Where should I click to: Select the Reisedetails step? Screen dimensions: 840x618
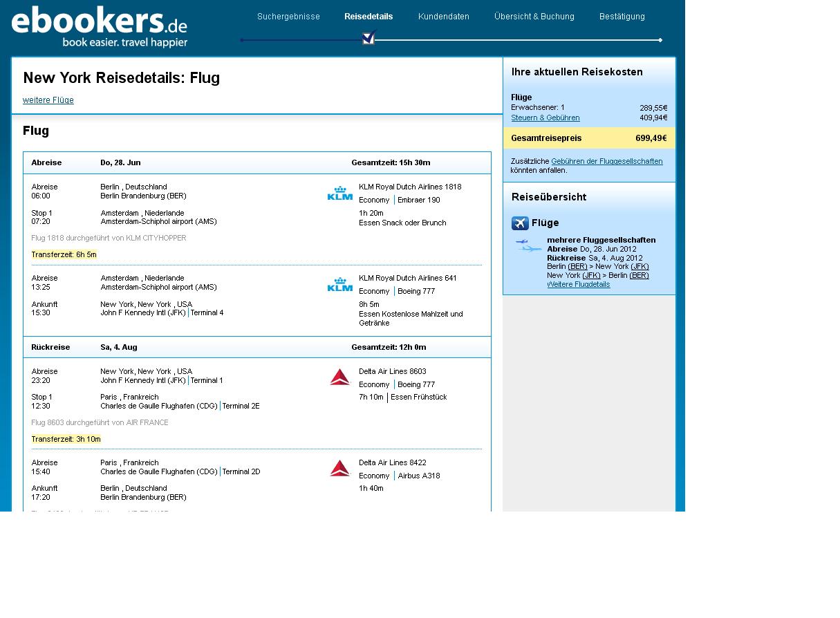368,17
